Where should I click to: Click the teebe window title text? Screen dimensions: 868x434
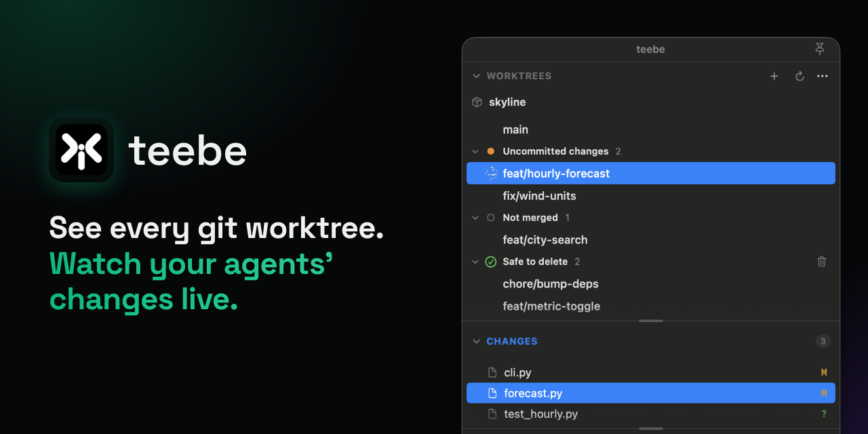tap(650, 50)
